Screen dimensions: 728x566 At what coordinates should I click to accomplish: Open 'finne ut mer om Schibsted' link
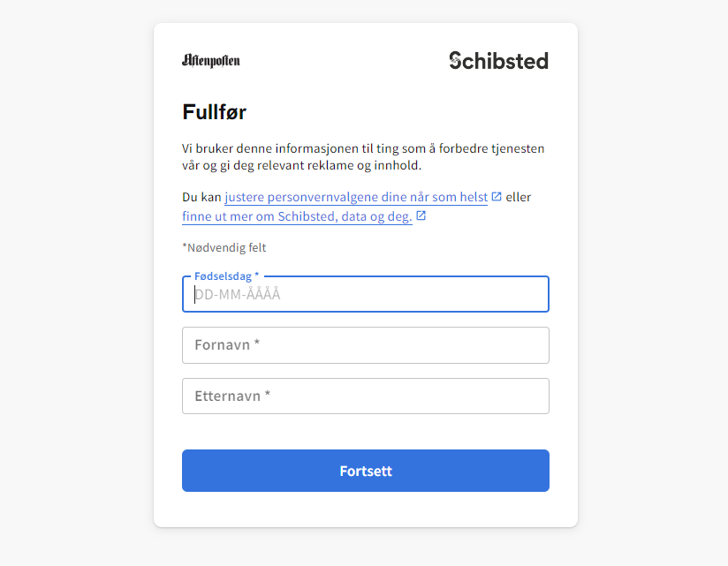click(297, 216)
